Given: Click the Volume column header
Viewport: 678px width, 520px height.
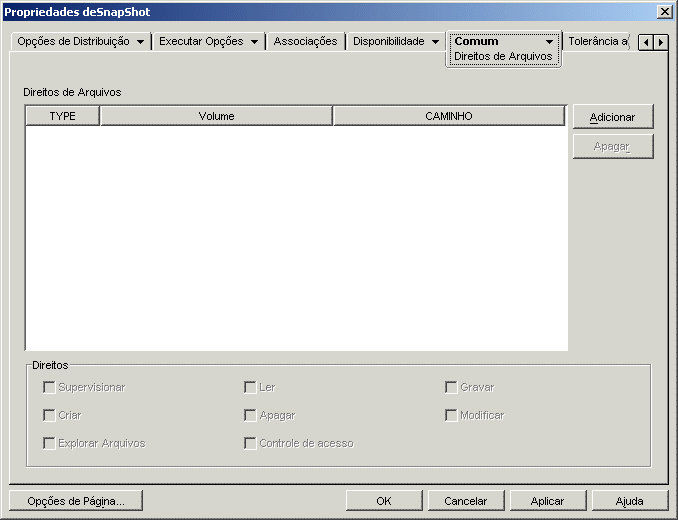Looking at the screenshot, I should point(216,116).
